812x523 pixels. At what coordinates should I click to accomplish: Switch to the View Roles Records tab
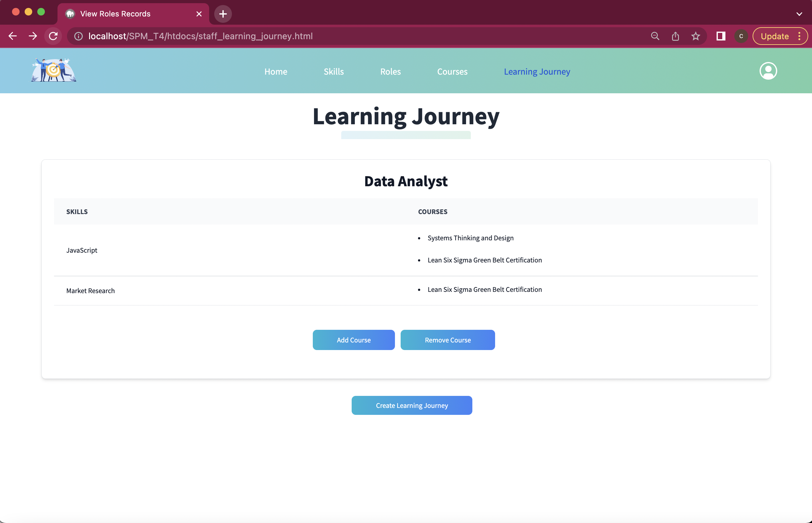click(115, 14)
